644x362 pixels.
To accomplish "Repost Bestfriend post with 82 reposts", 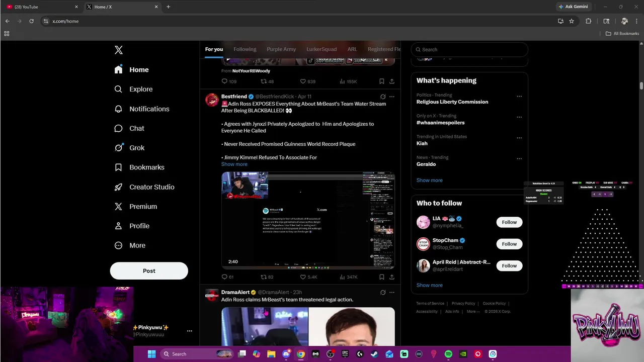I will click(x=267, y=277).
